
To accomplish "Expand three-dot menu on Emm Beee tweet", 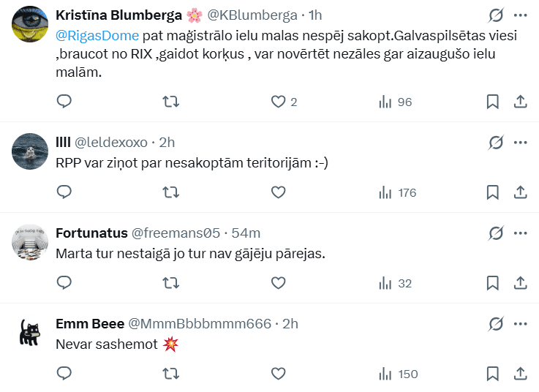I will coord(520,324).
